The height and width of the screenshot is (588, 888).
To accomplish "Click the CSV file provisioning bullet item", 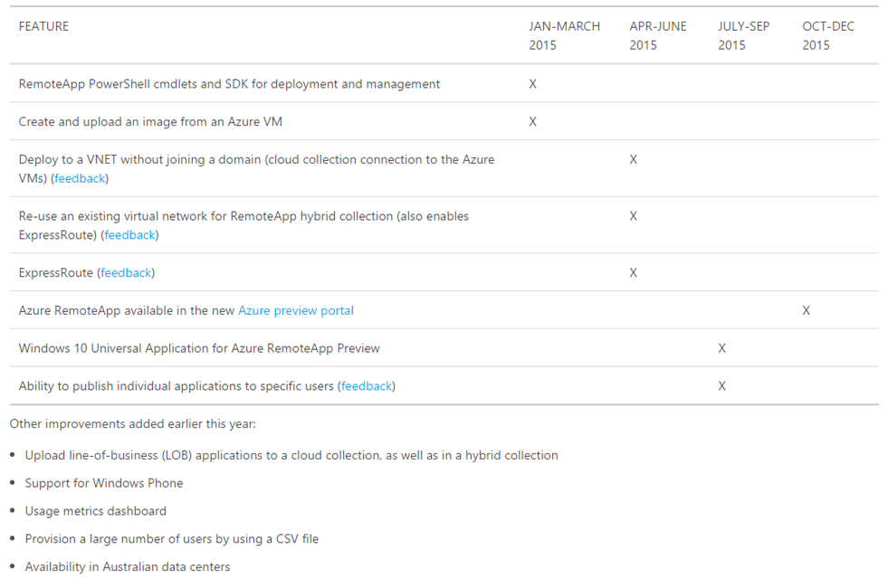I will (172, 539).
